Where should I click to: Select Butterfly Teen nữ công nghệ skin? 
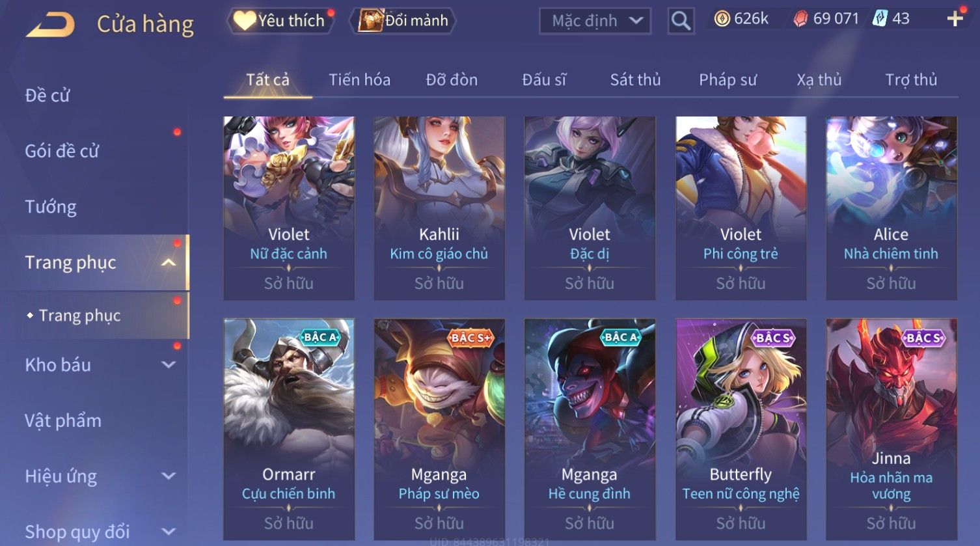[741, 430]
